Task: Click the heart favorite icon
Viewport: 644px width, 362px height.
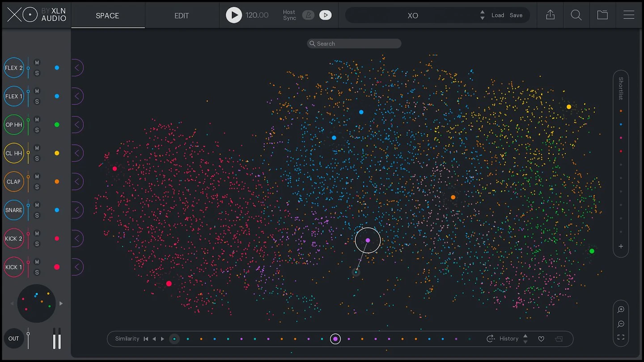Action: [x=541, y=339]
